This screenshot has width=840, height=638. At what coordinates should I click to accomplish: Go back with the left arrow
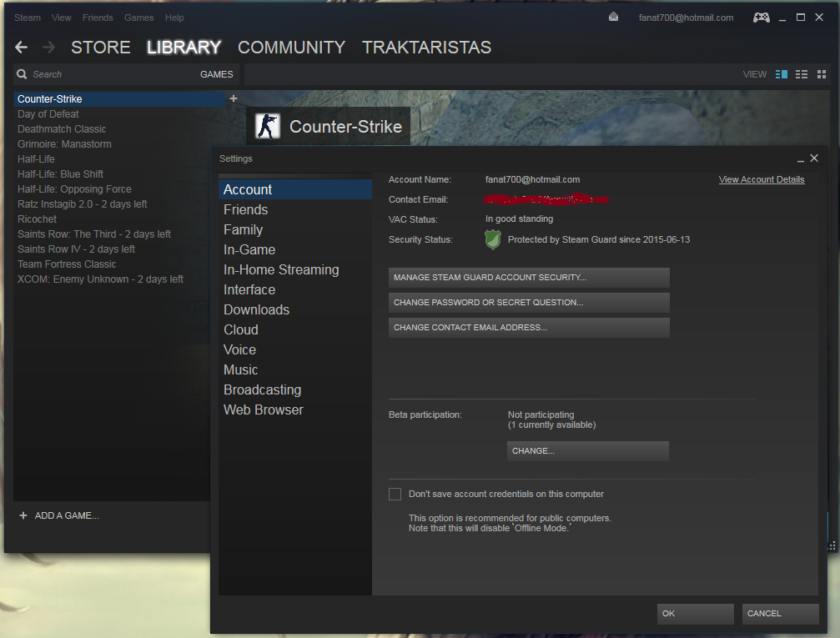click(22, 48)
